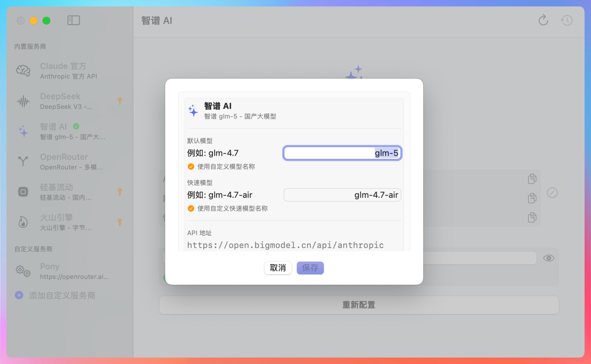Screen dimensions: 591x364
Task: Open the DeepSeek provider settings
Action: [60, 101]
